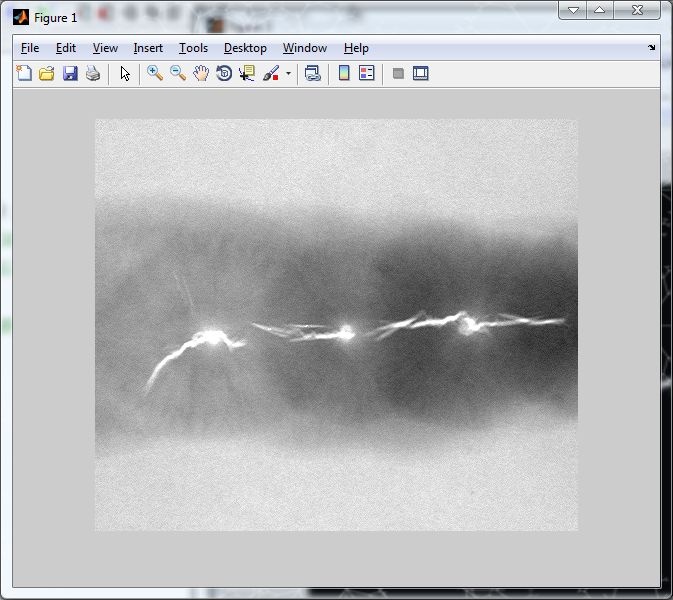Click the MATLAB logo in the title bar
673x600 pixels.
(x=21, y=18)
